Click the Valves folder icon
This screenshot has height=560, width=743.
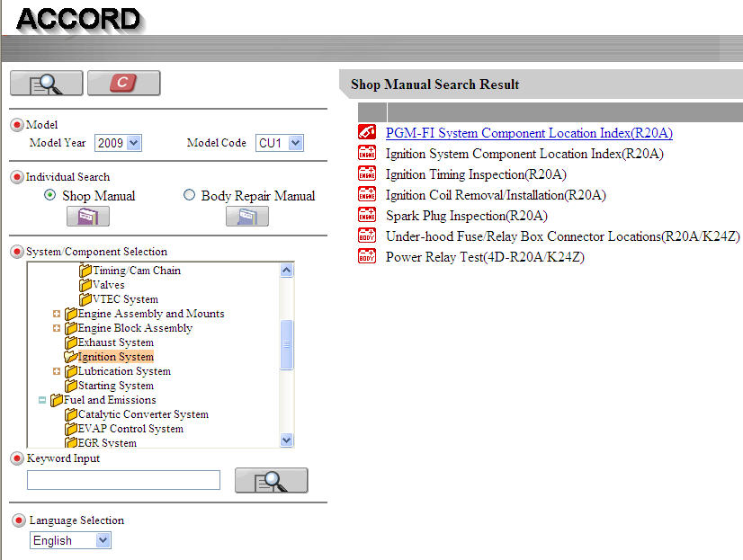click(x=85, y=285)
